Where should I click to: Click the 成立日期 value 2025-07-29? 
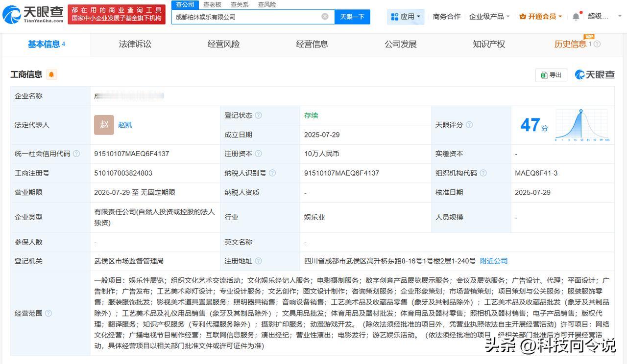click(322, 135)
